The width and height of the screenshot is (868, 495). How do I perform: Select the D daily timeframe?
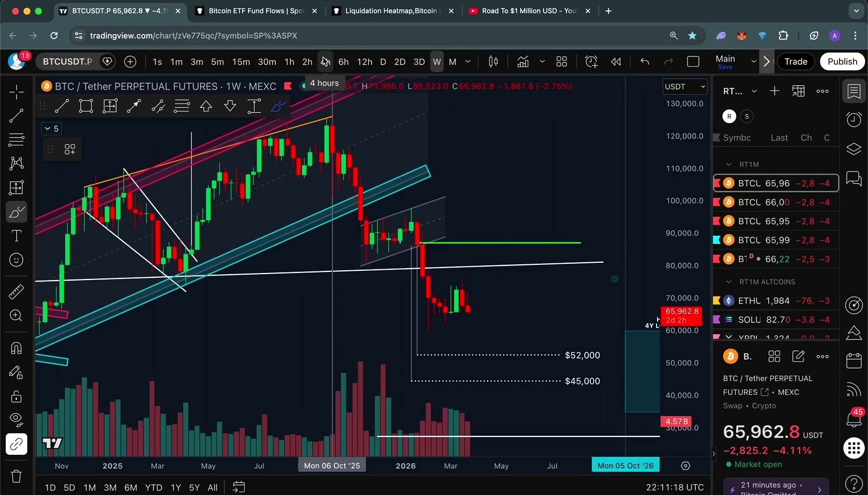point(383,62)
